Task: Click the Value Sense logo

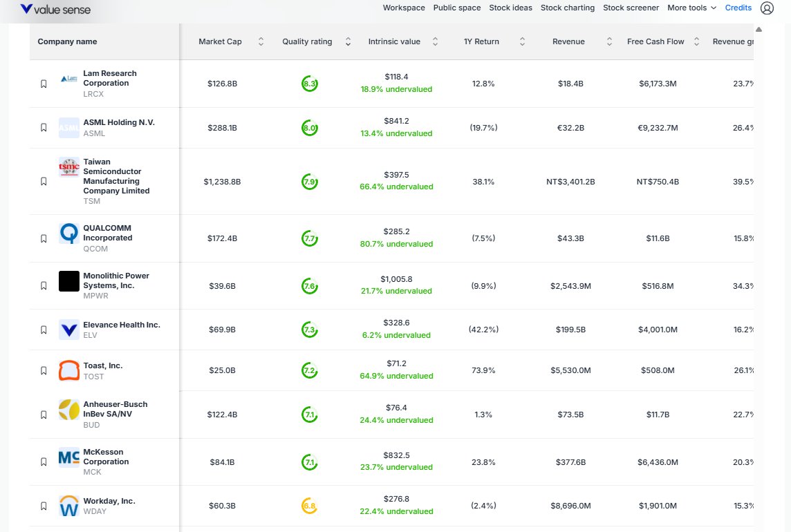Action: point(55,9)
